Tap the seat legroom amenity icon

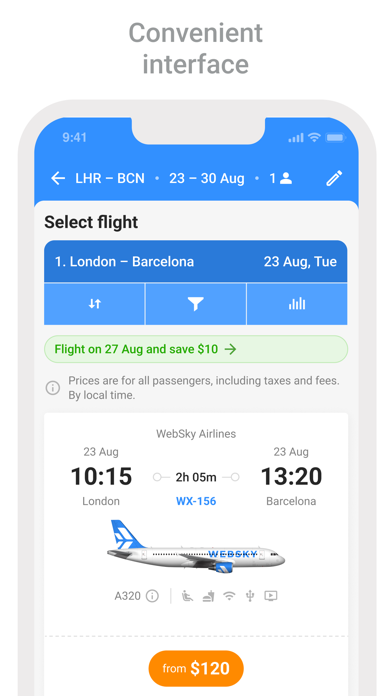point(187,596)
